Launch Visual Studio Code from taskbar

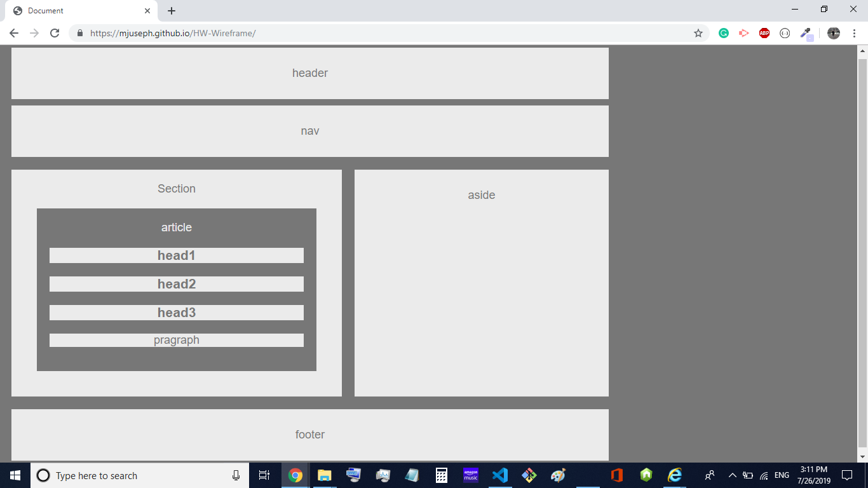(500, 475)
